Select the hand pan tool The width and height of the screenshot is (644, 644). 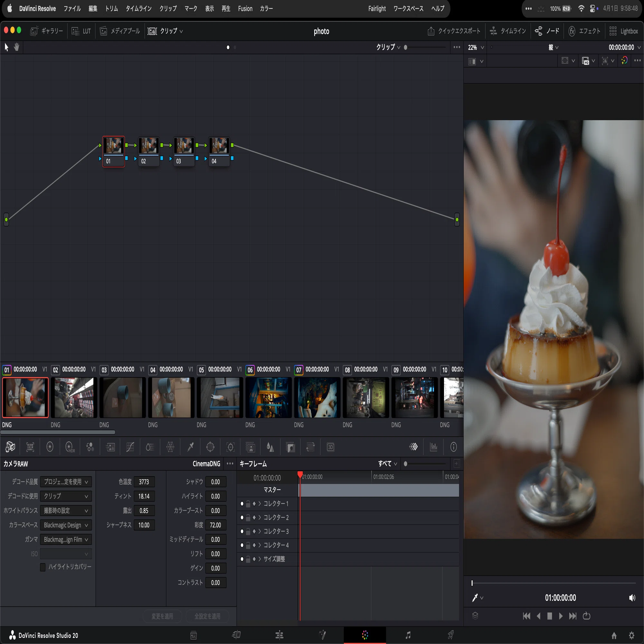16,47
